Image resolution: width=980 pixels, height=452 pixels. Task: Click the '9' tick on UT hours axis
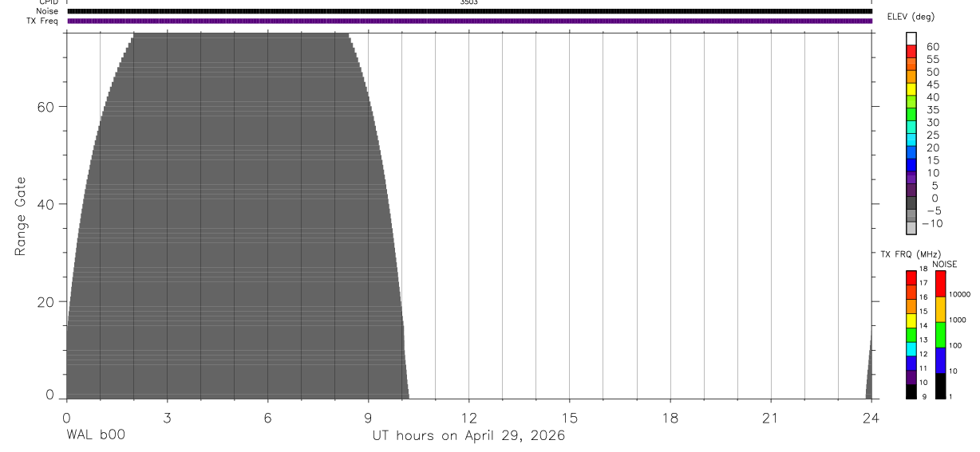368,417
